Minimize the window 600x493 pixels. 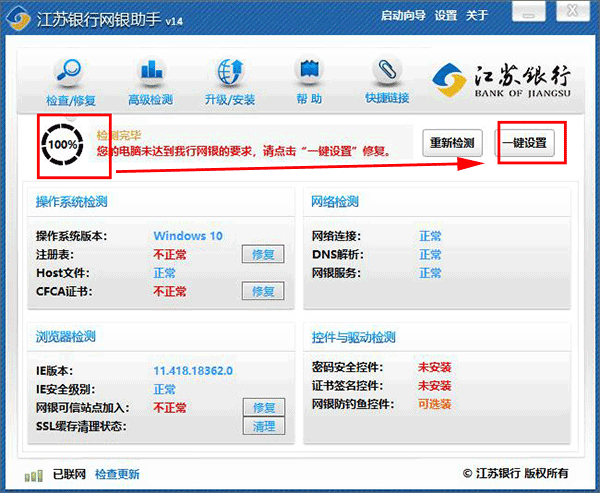tap(528, 11)
